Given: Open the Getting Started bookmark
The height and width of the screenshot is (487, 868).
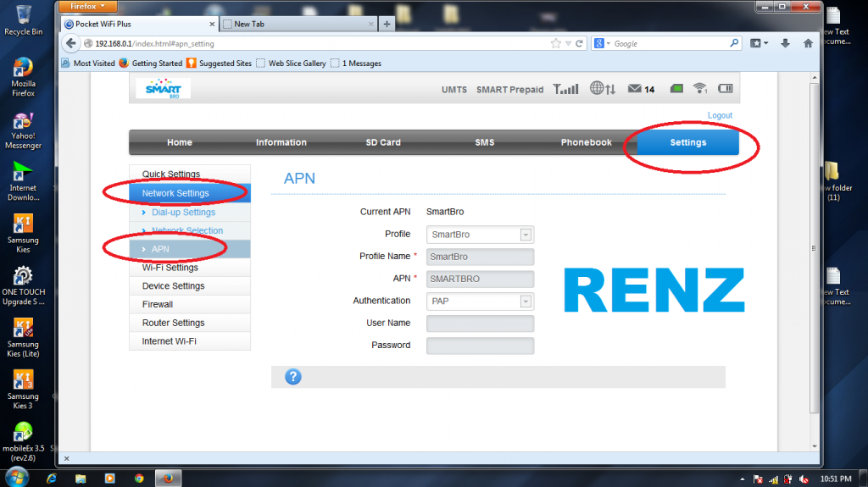Looking at the screenshot, I should pos(151,63).
